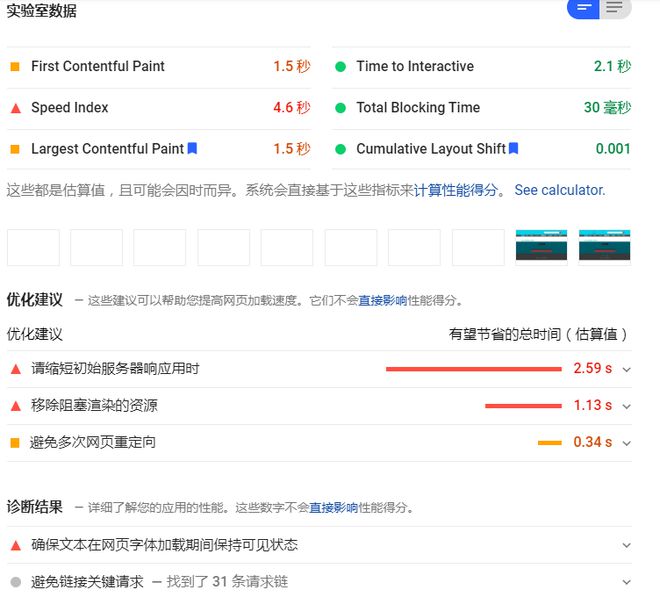Click the 找到了 31 条请求链 text
This screenshot has width=660, height=597.
[227, 582]
